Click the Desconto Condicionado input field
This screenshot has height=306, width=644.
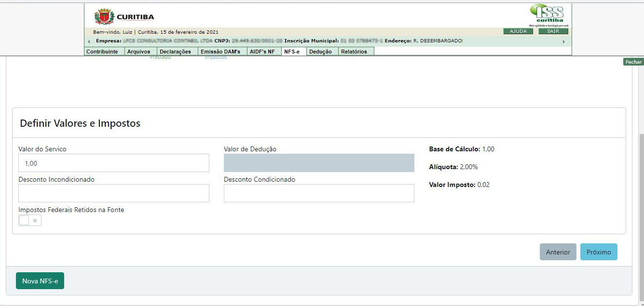pos(319,193)
